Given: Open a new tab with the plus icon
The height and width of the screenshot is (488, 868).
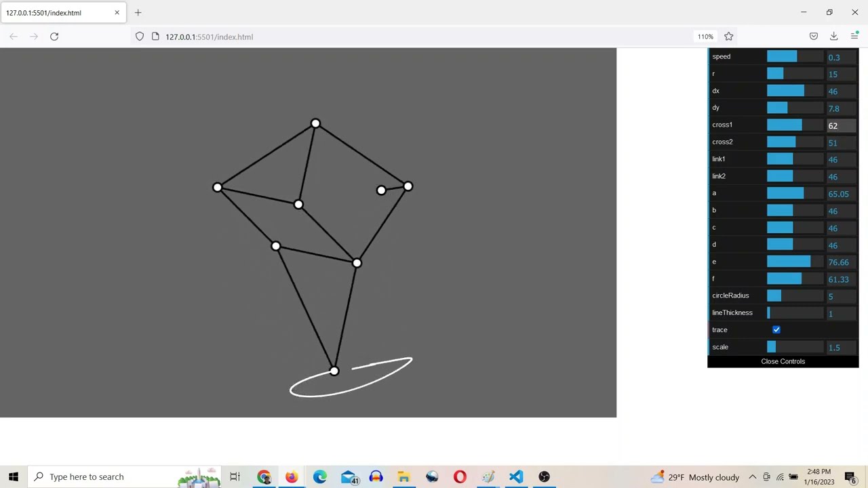Looking at the screenshot, I should click(138, 12).
